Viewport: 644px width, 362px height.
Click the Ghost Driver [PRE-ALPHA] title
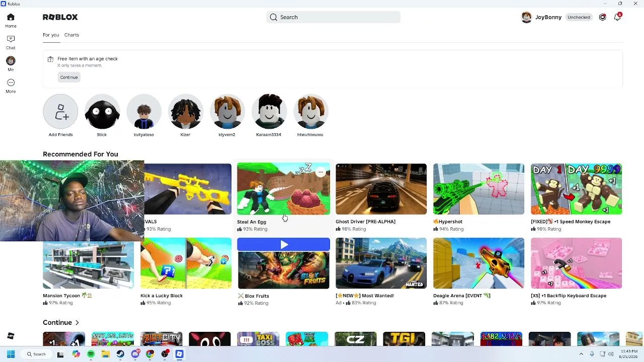(365, 222)
